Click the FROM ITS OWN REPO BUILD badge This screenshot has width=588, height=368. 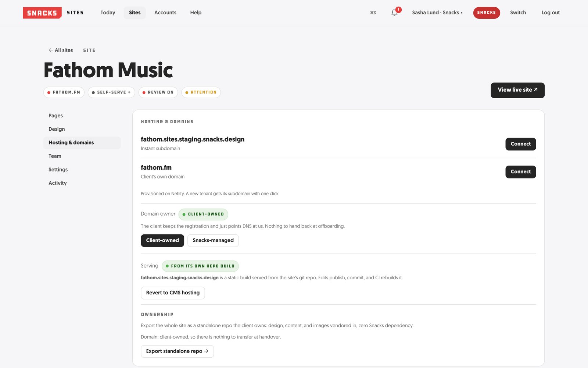click(200, 266)
